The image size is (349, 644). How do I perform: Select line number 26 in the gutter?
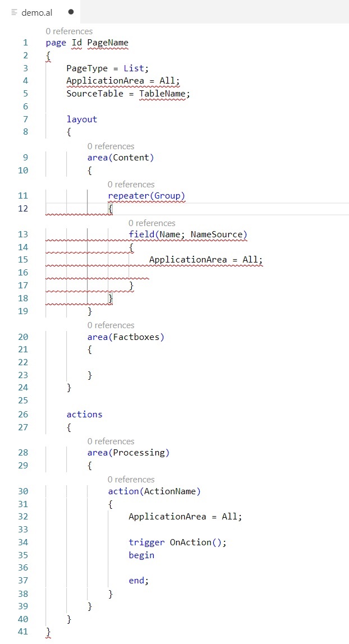(x=22, y=415)
